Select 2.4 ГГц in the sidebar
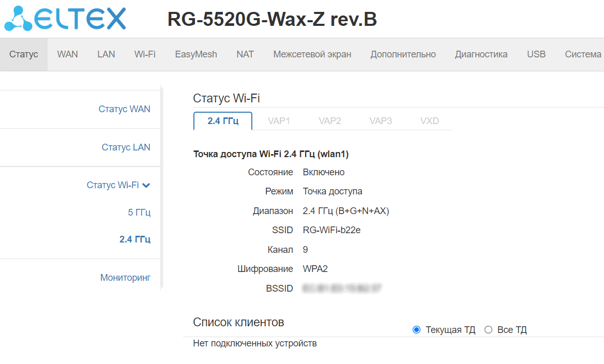604x364 pixels. pos(135,239)
